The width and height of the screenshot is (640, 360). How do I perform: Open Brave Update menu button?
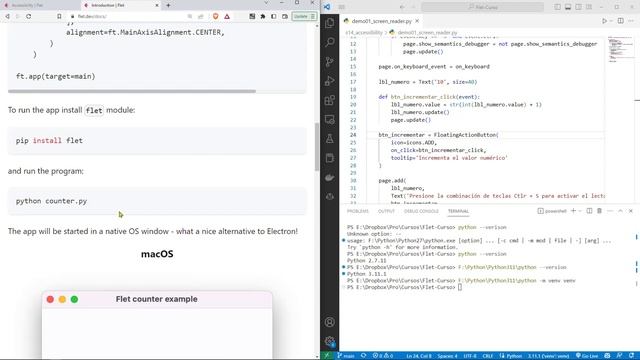[304, 16]
